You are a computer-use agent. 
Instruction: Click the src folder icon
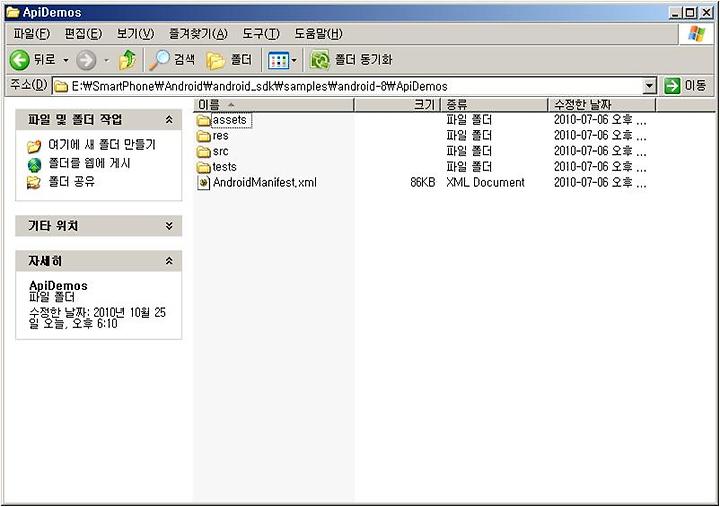point(203,152)
